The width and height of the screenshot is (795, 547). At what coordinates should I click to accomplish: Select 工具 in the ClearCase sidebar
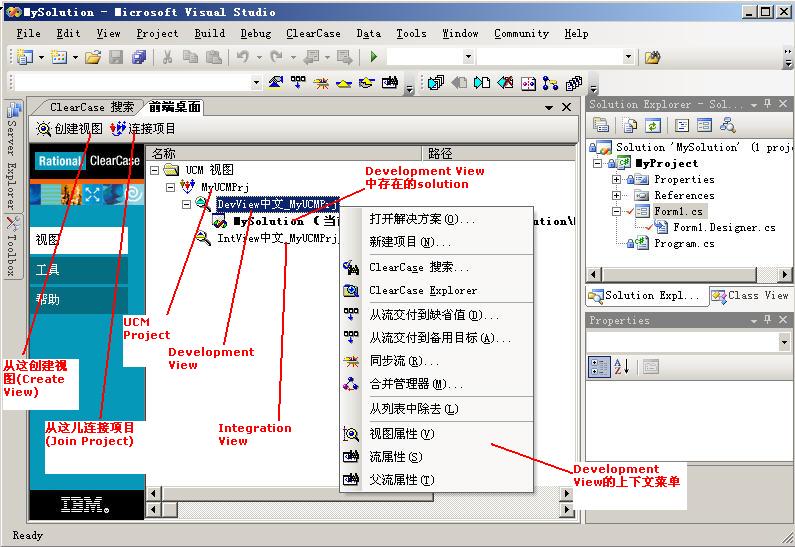(79, 270)
